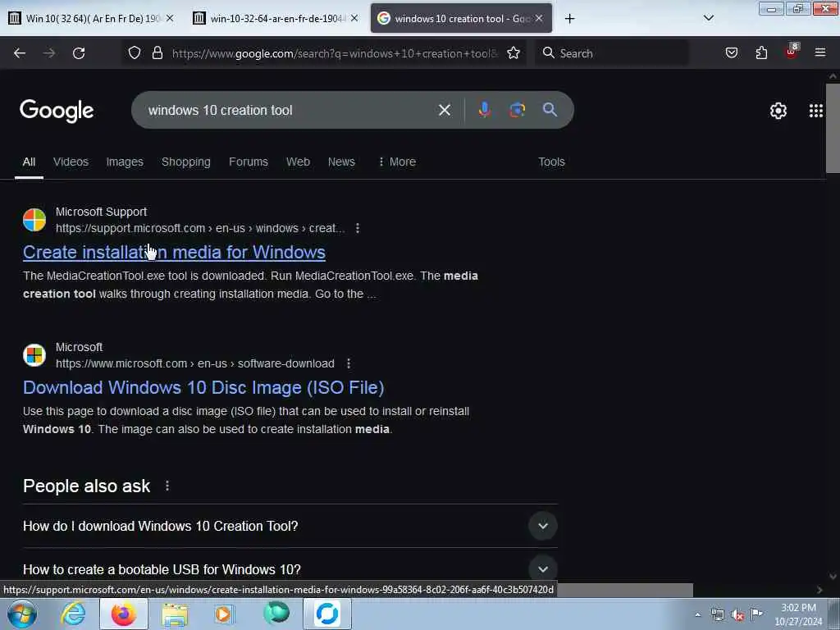This screenshot has width=840, height=630.
Task: Open Google quick settings gear
Action: pos(778,111)
